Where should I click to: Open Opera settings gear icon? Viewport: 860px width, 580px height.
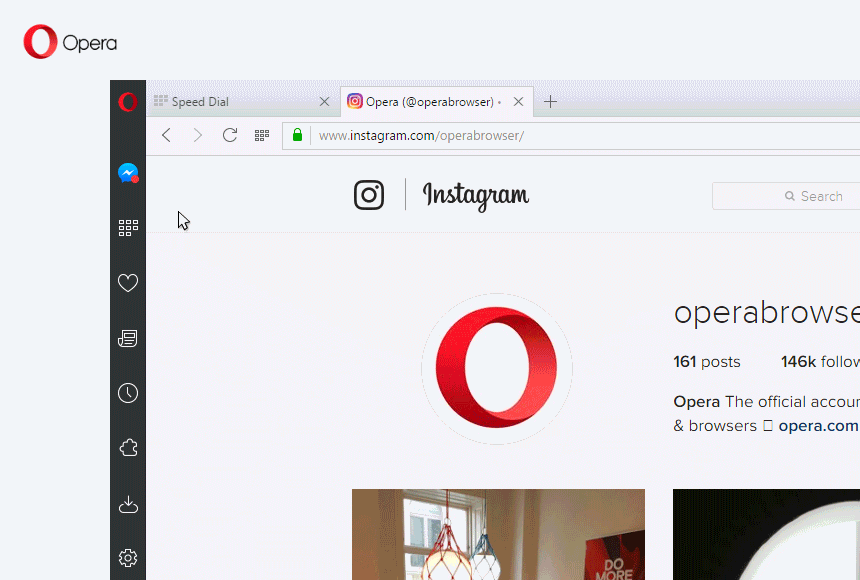pyautogui.click(x=128, y=558)
